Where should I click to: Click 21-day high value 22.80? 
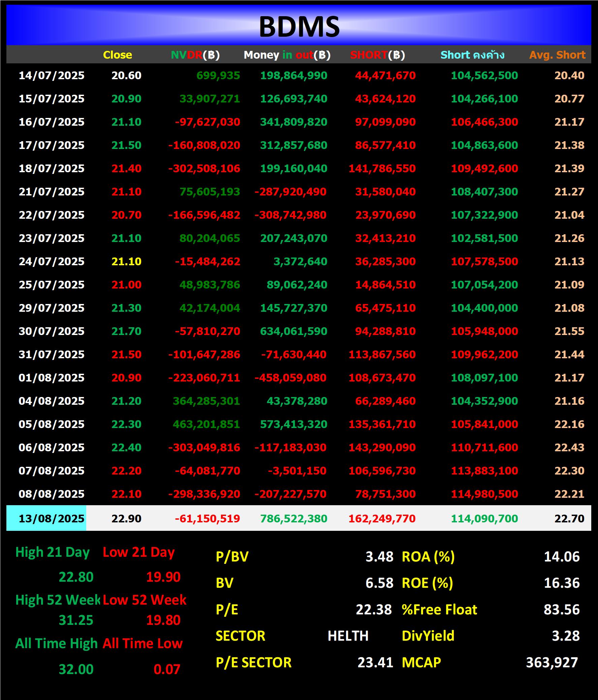[76, 577]
